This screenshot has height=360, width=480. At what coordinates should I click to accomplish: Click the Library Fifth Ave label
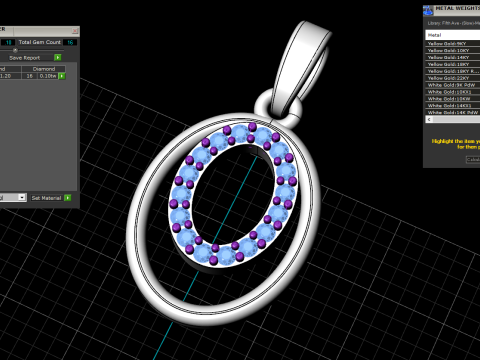(x=454, y=23)
